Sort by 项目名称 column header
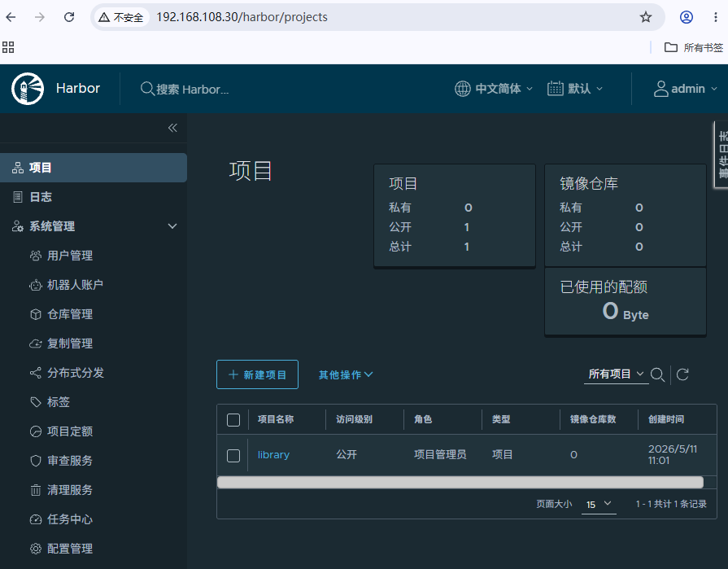This screenshot has width=728, height=569. (276, 419)
